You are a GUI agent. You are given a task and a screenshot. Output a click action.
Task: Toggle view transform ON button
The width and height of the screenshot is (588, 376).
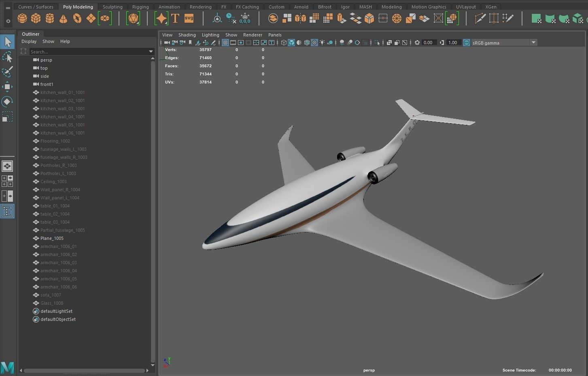(467, 43)
